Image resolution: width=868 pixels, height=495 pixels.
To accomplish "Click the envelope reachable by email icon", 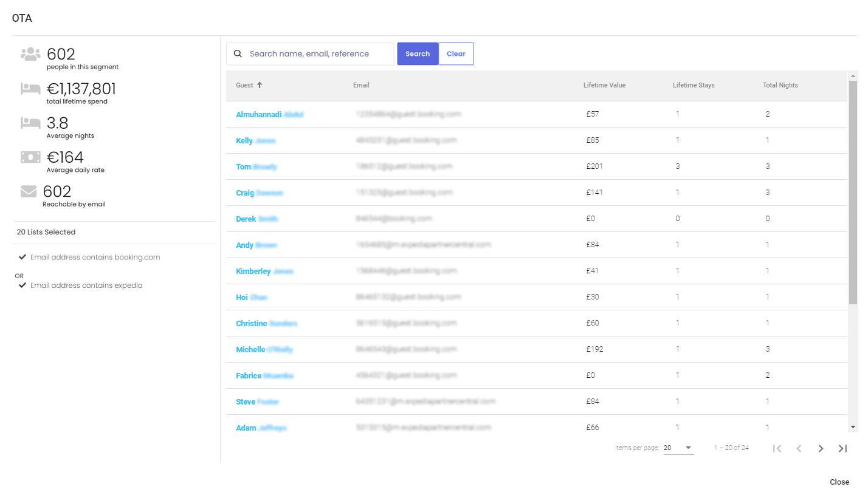I will pyautogui.click(x=29, y=192).
